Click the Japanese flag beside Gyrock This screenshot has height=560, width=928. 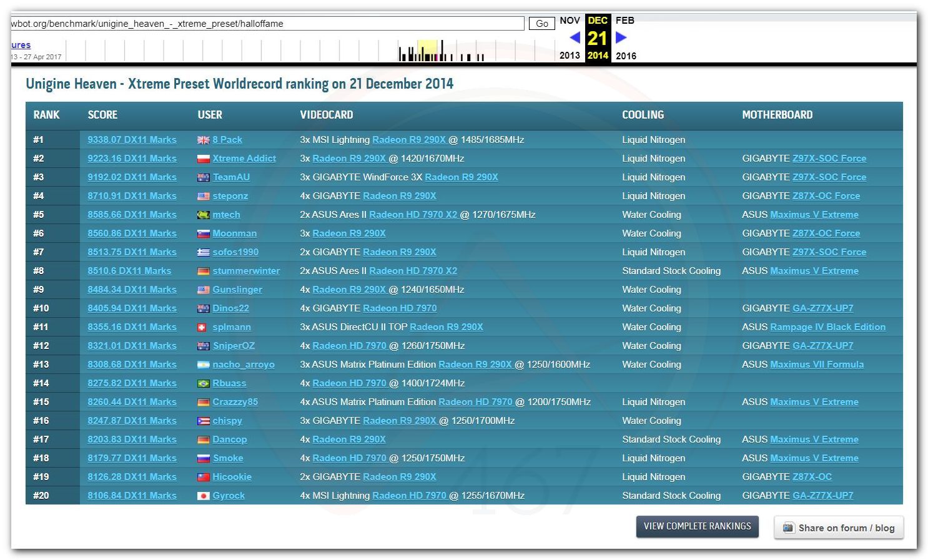point(203,496)
